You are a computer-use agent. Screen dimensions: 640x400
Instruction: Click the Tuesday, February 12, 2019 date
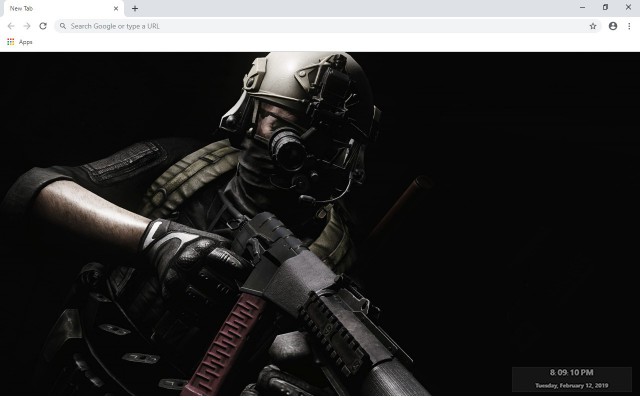tap(571, 385)
